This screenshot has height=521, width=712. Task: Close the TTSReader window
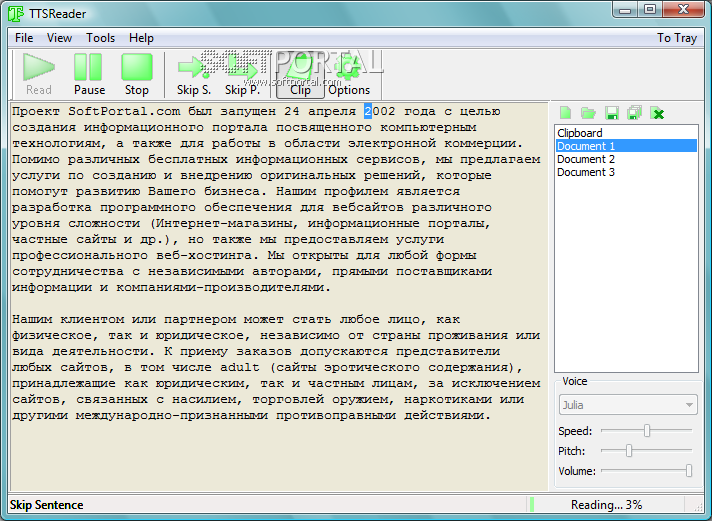683,10
